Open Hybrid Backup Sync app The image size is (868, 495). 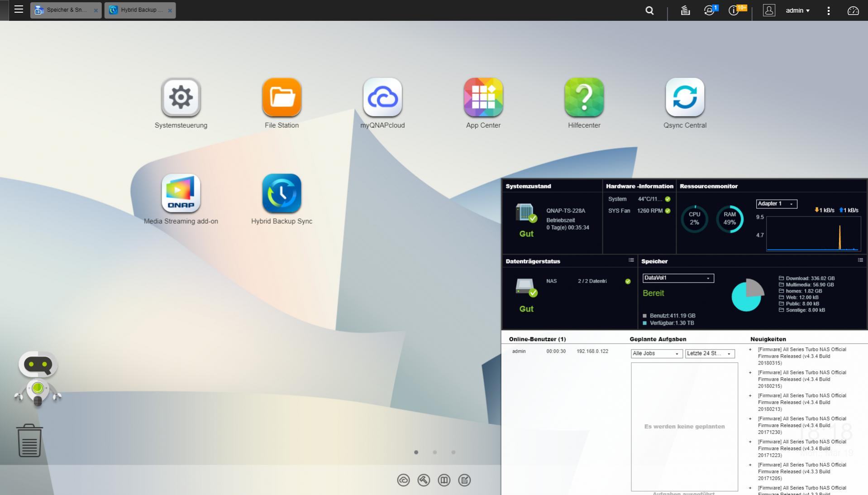(x=281, y=193)
